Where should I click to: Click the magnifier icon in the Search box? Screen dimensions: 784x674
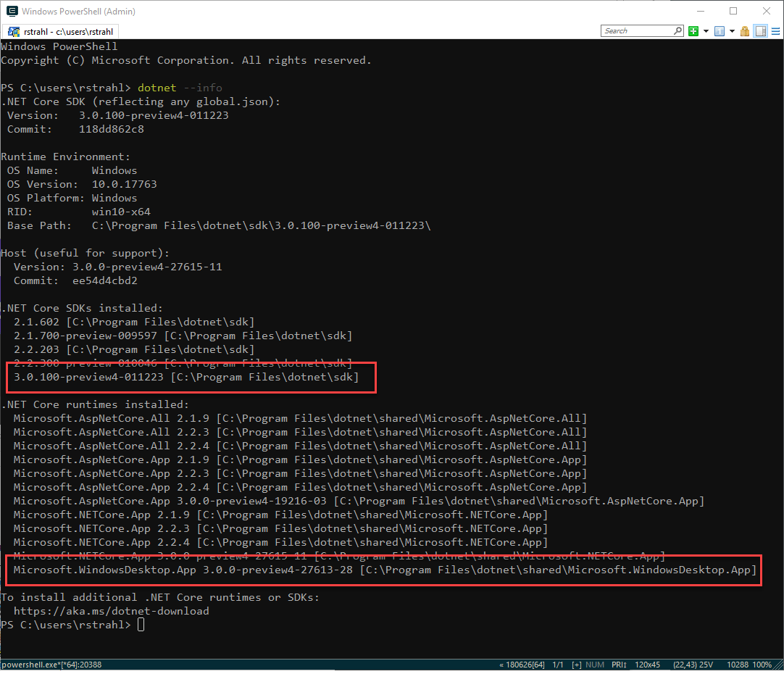(677, 30)
